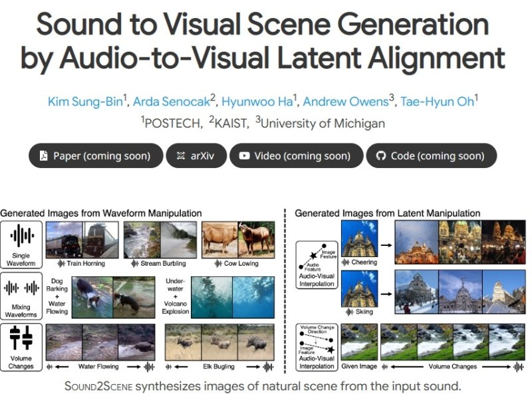Click the Single Waveform icon box

21,243
